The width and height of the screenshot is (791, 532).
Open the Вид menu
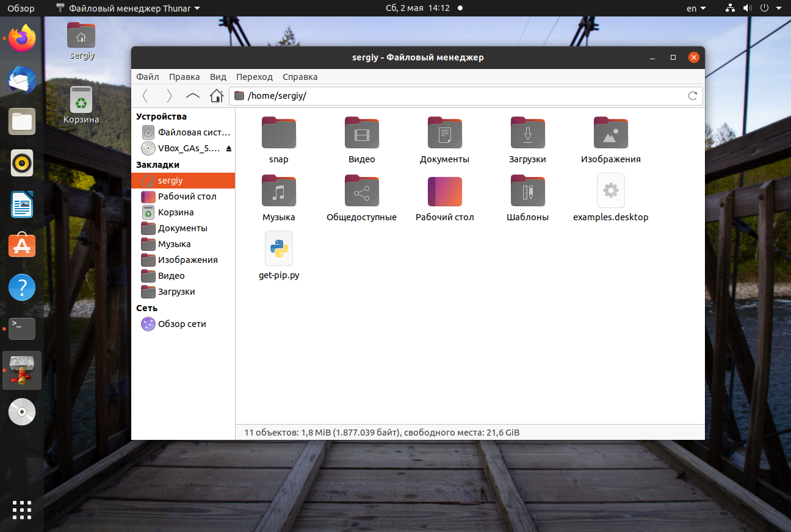[x=218, y=77]
